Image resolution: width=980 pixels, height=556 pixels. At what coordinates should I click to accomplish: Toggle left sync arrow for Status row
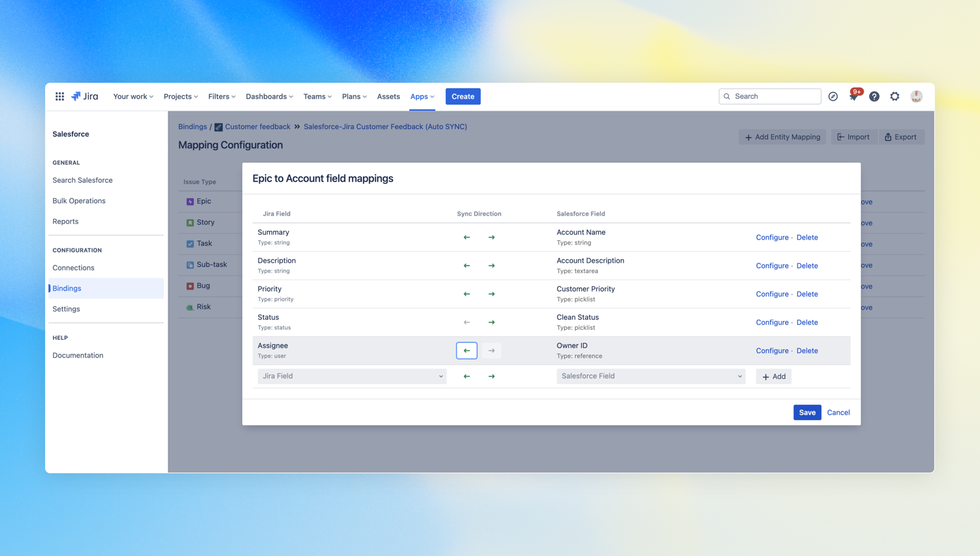coord(467,322)
